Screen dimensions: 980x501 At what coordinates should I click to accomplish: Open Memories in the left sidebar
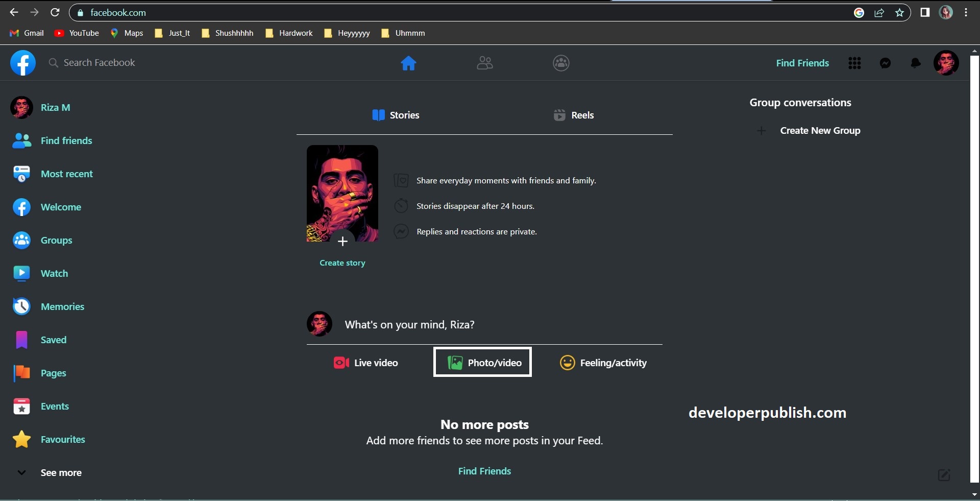pos(62,306)
